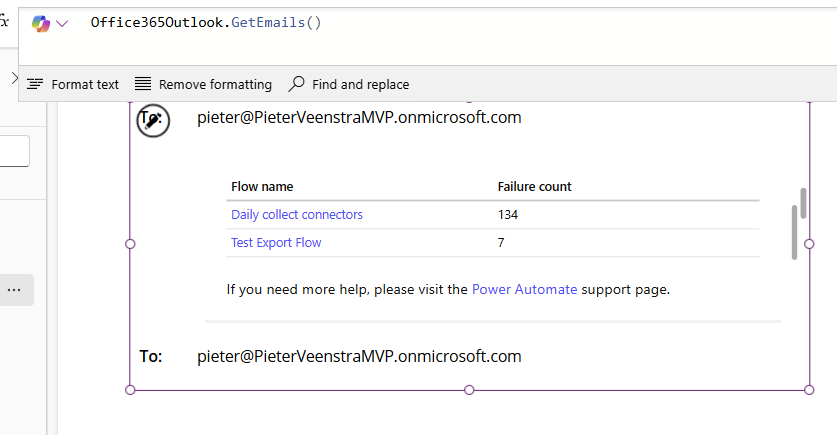837x435 pixels.
Task: Click the email address under the table
Action: [x=359, y=356]
